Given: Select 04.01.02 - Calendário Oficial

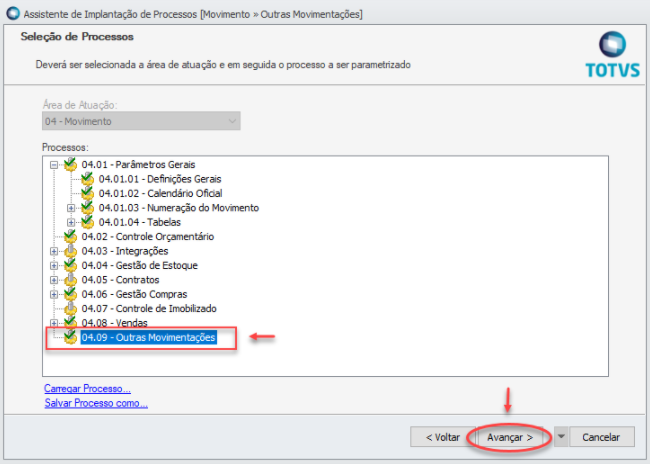Looking at the screenshot, I should tap(160, 193).
